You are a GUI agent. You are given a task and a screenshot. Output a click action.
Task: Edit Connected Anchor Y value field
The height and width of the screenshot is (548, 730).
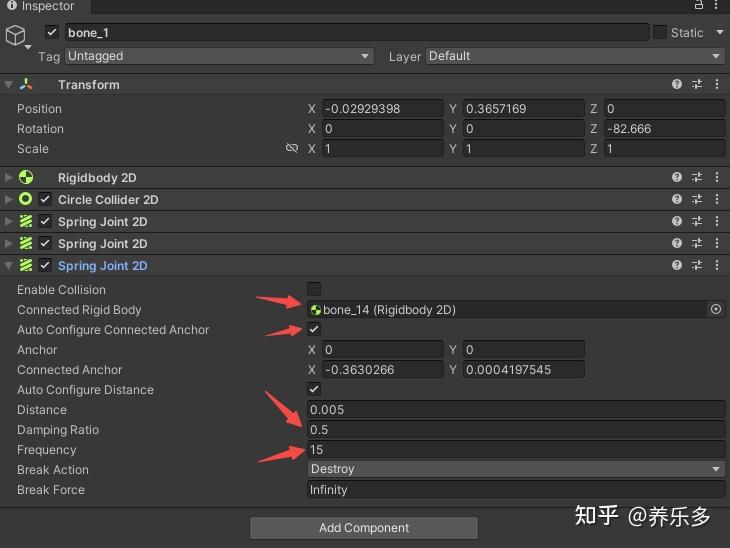pos(523,370)
